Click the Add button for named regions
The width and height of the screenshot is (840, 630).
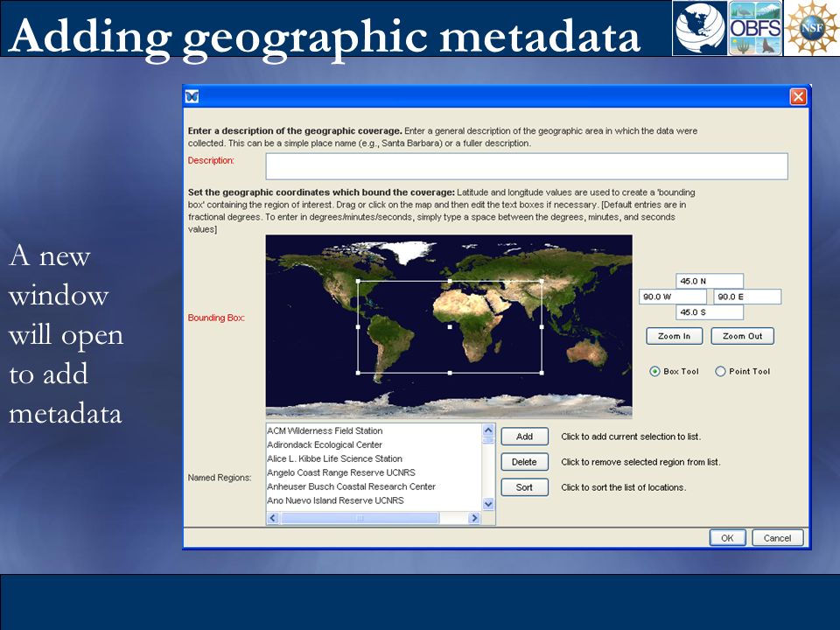pyautogui.click(x=524, y=437)
